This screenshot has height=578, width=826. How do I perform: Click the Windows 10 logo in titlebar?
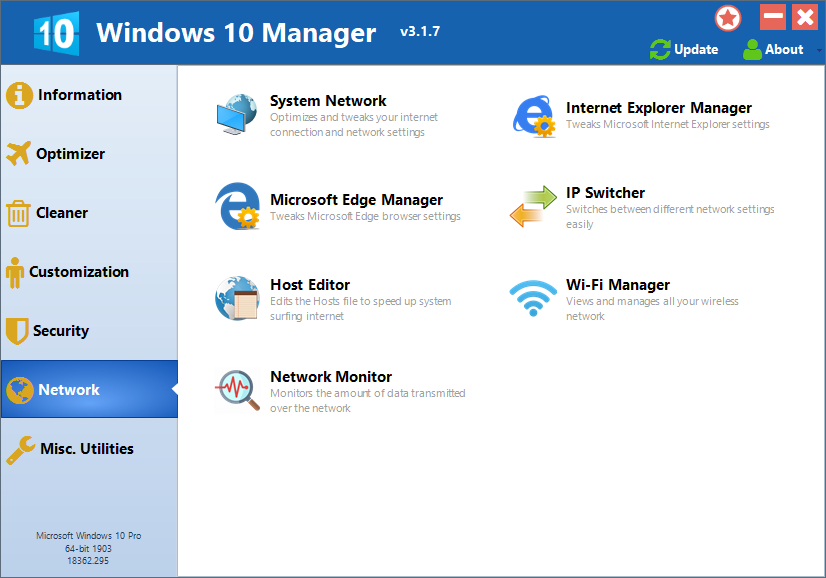56,32
